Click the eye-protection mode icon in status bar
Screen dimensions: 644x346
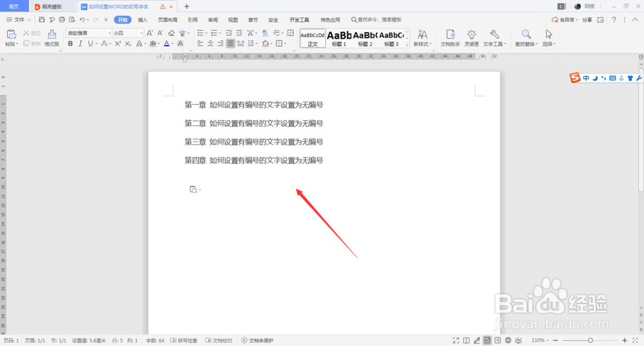(x=518, y=340)
